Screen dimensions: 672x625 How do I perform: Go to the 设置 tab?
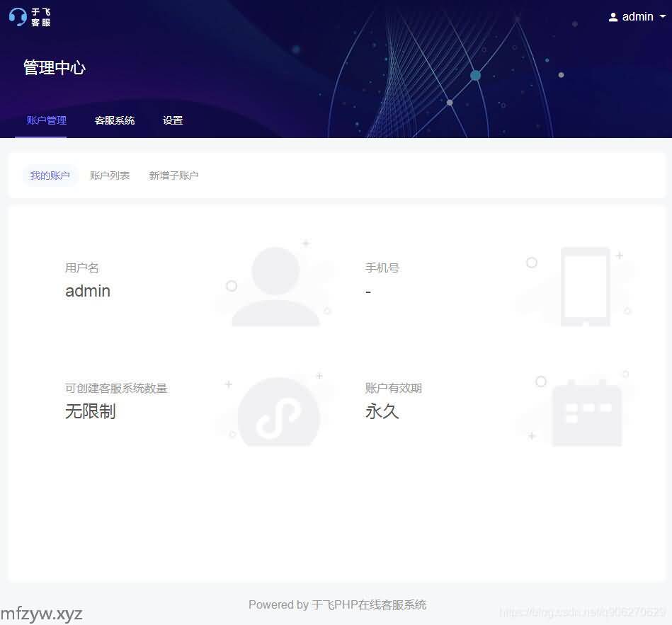point(173,120)
